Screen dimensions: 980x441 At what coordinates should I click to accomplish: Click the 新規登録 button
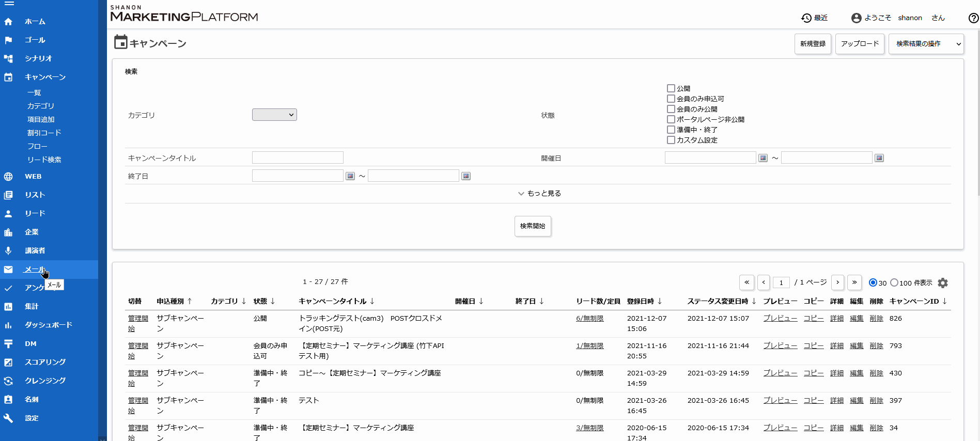click(x=813, y=44)
